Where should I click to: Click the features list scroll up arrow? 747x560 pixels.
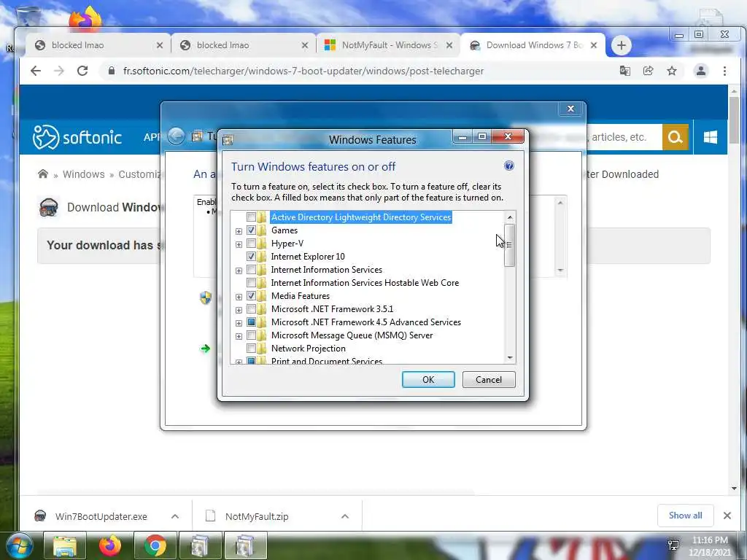point(510,217)
